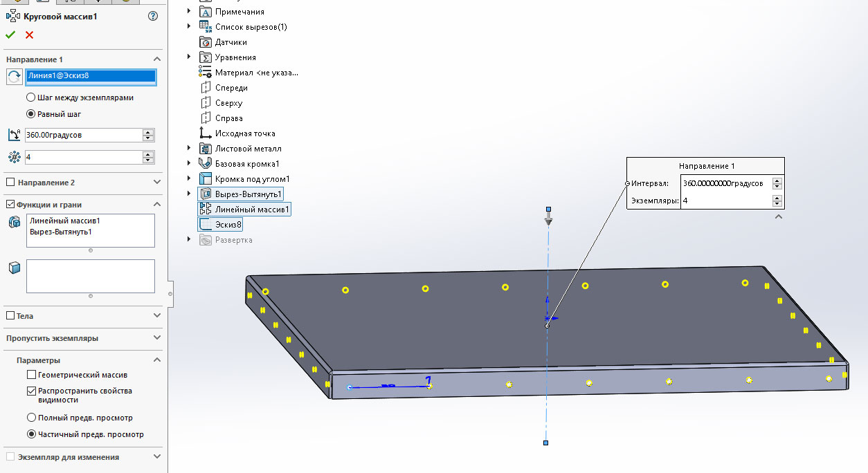Click the Примечания annotations icon
The image size is (868, 473).
[205, 12]
